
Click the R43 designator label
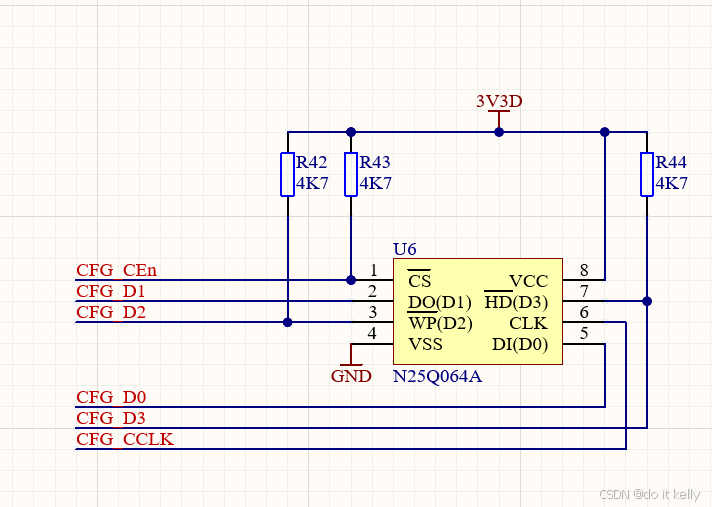coord(375,162)
